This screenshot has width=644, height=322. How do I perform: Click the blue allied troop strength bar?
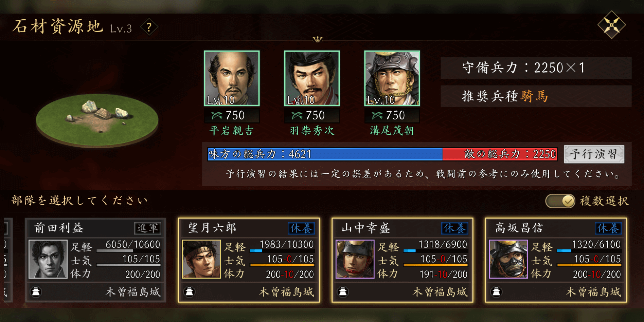click(x=325, y=154)
